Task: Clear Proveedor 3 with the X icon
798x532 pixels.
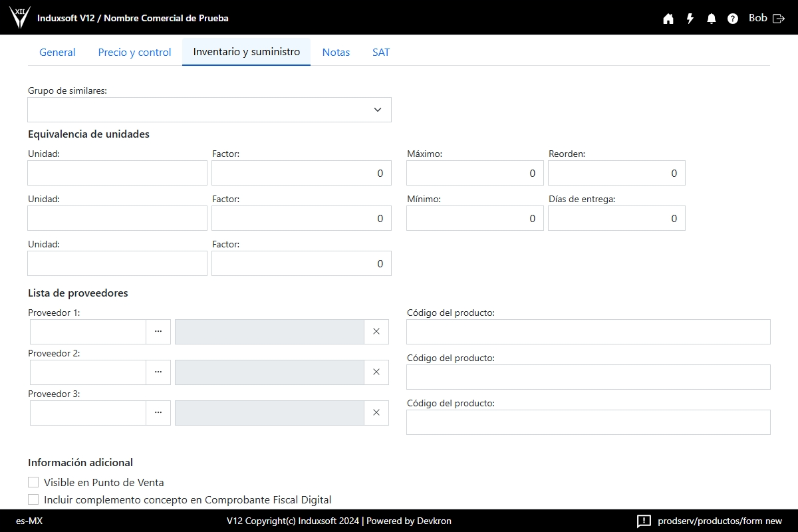Action: click(376, 413)
